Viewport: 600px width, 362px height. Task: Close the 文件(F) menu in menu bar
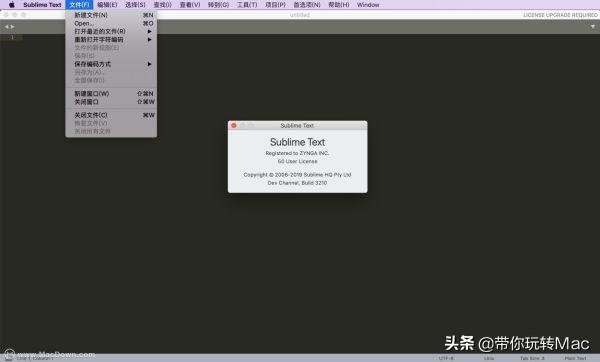[x=79, y=5]
